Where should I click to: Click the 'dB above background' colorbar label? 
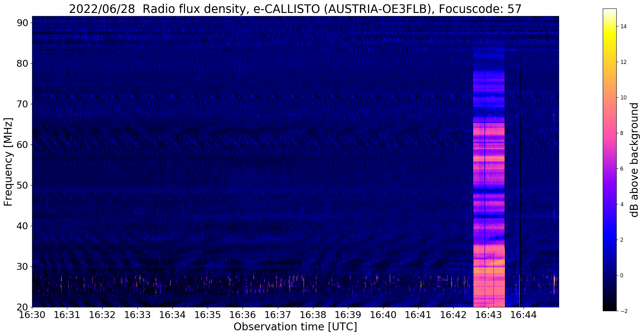click(x=635, y=160)
